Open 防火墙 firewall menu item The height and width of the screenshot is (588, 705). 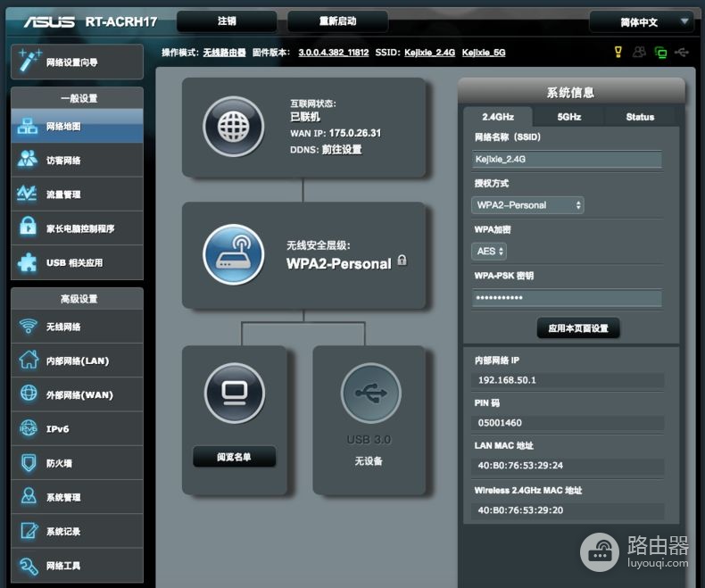77,463
